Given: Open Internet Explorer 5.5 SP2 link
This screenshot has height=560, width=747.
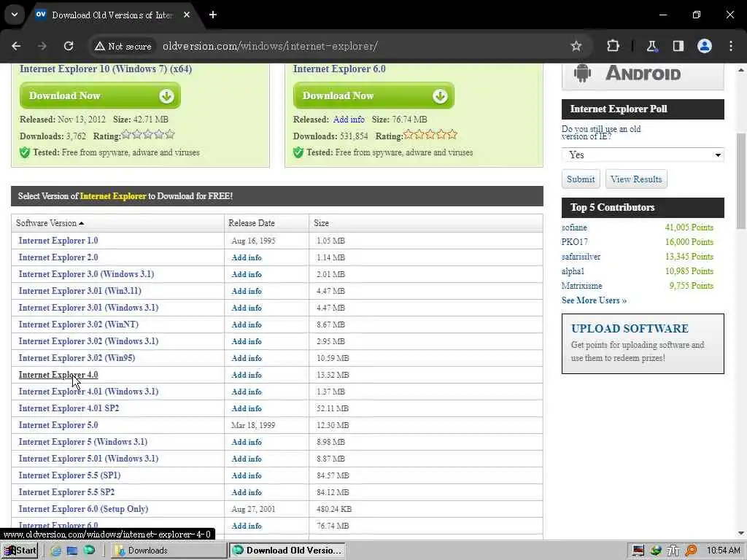Looking at the screenshot, I should click(66, 492).
